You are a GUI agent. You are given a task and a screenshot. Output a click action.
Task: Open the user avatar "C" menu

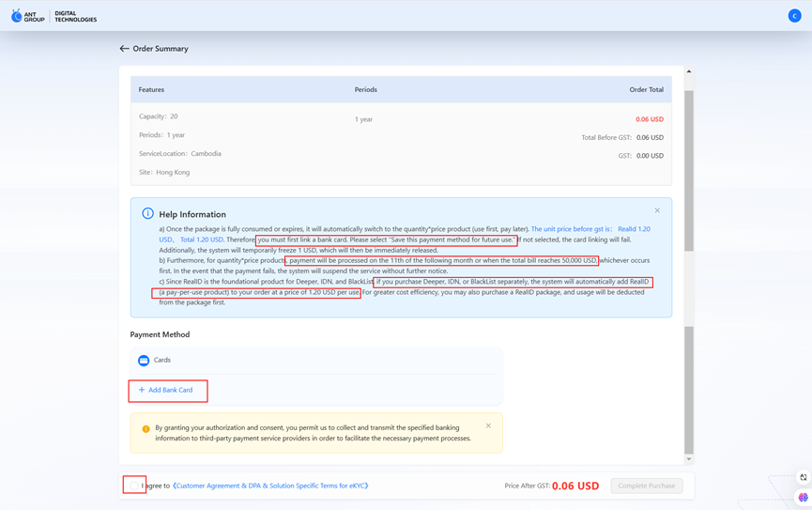pos(794,16)
